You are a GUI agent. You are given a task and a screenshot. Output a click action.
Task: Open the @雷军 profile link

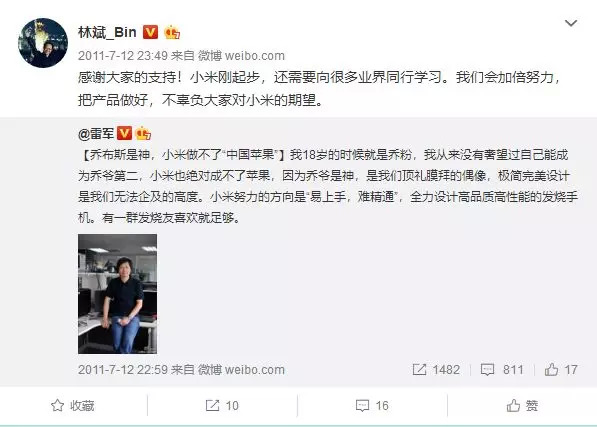coord(96,134)
